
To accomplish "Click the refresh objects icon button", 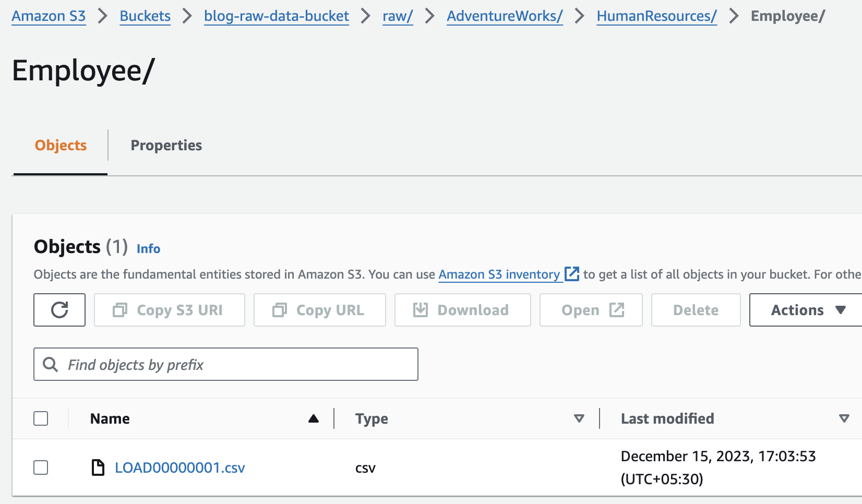I will click(x=59, y=310).
